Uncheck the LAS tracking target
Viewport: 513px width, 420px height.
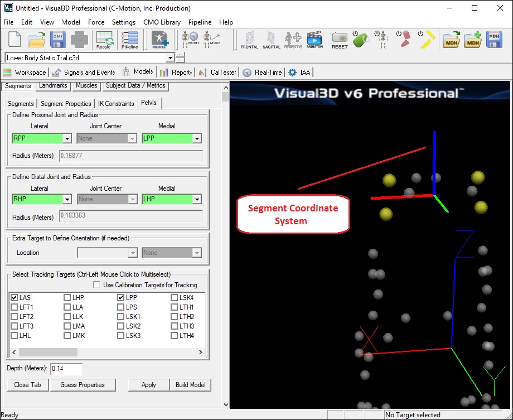click(x=14, y=298)
